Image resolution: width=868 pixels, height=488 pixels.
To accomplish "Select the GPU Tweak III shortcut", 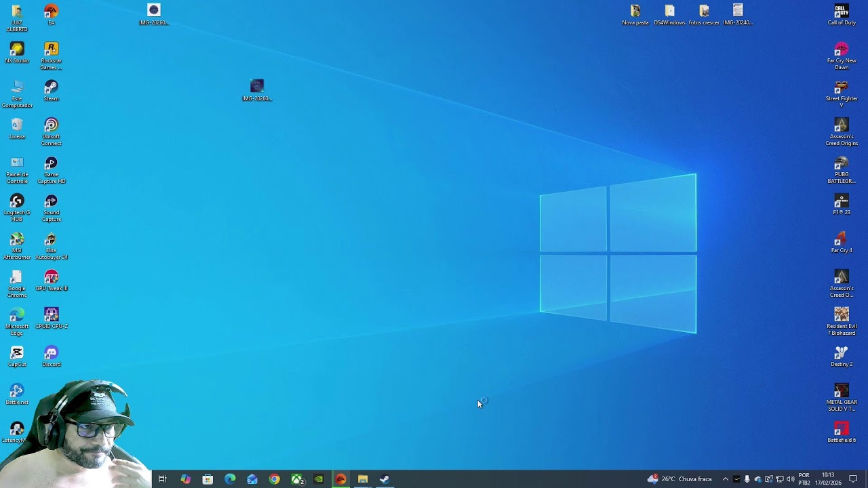I will pos(51,281).
